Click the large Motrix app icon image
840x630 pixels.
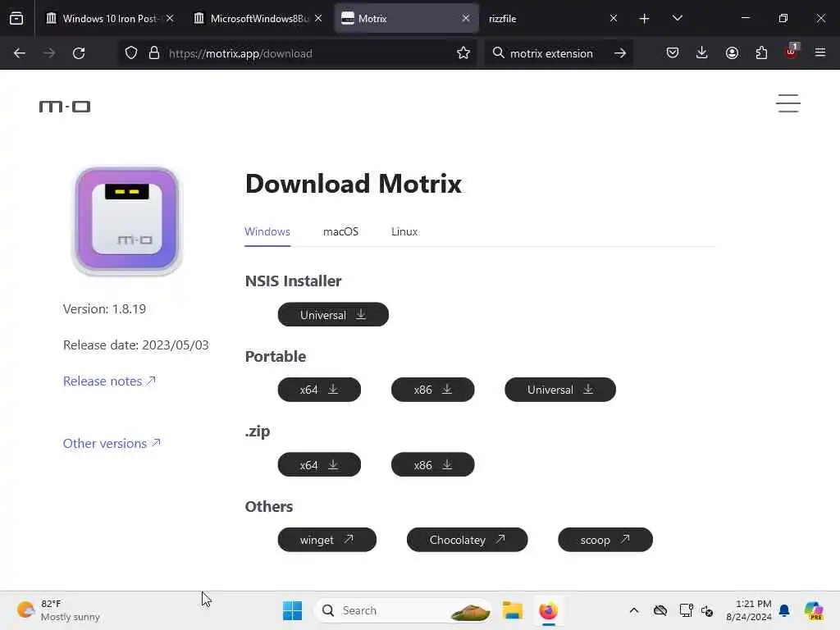127,221
